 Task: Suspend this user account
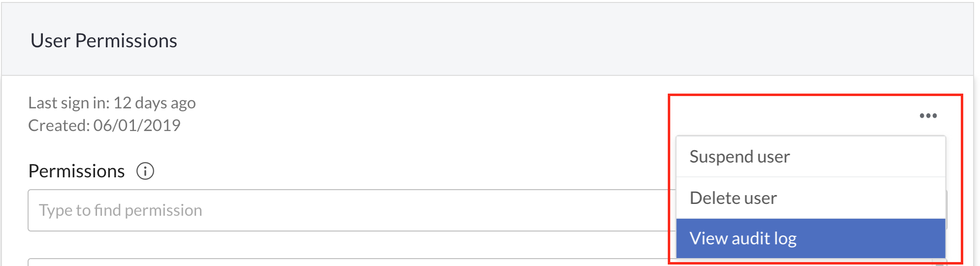pos(811,157)
